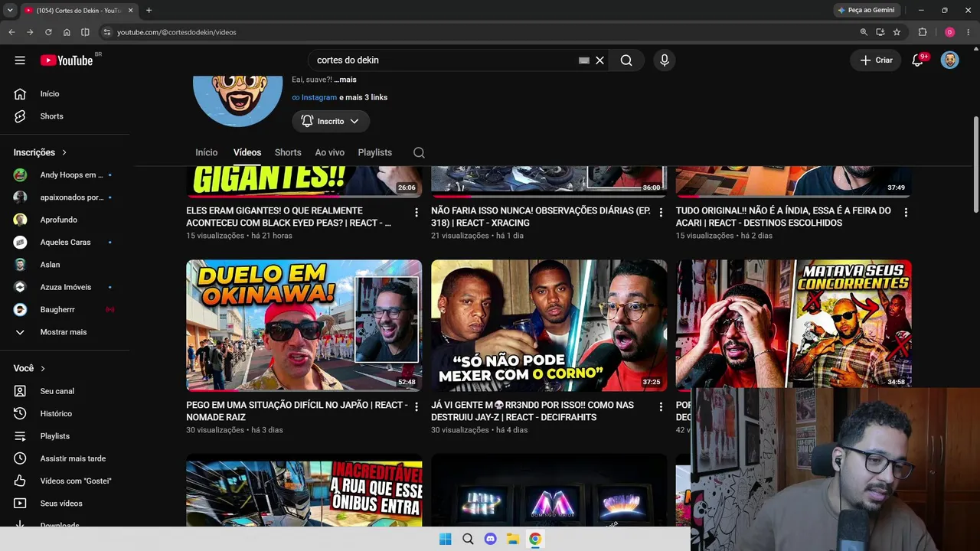Open the Chrome extensions menu
Viewport: 980px width, 551px height.
click(923, 32)
